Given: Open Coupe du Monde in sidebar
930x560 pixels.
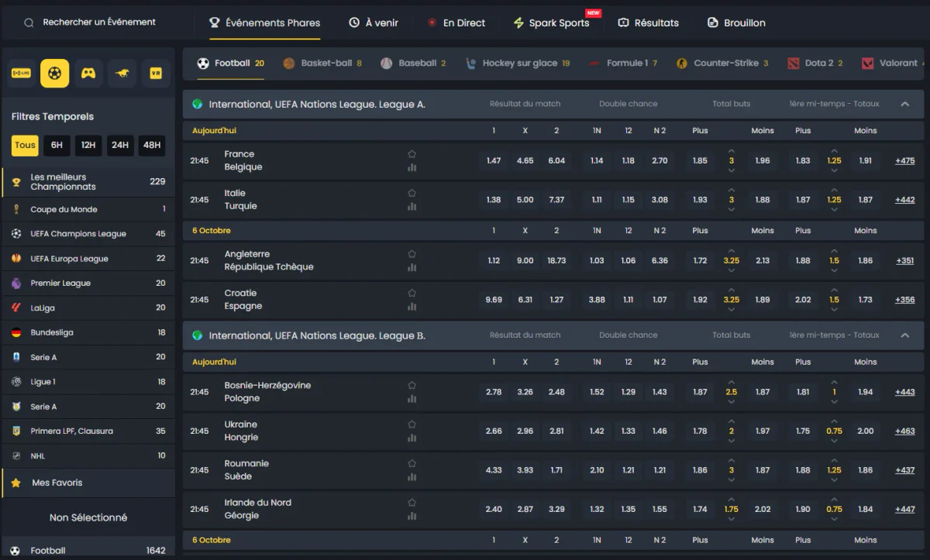Looking at the screenshot, I should click(88, 209).
